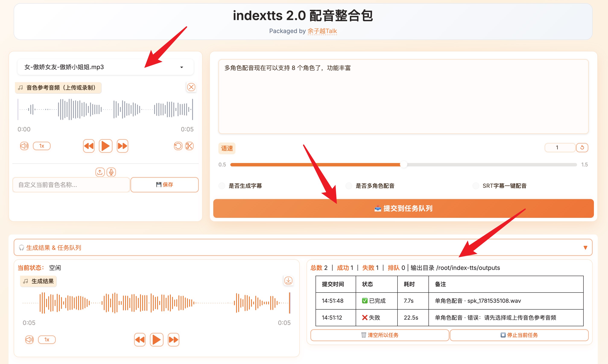Adjust generated result volume icon
The image size is (608, 364).
click(29, 339)
